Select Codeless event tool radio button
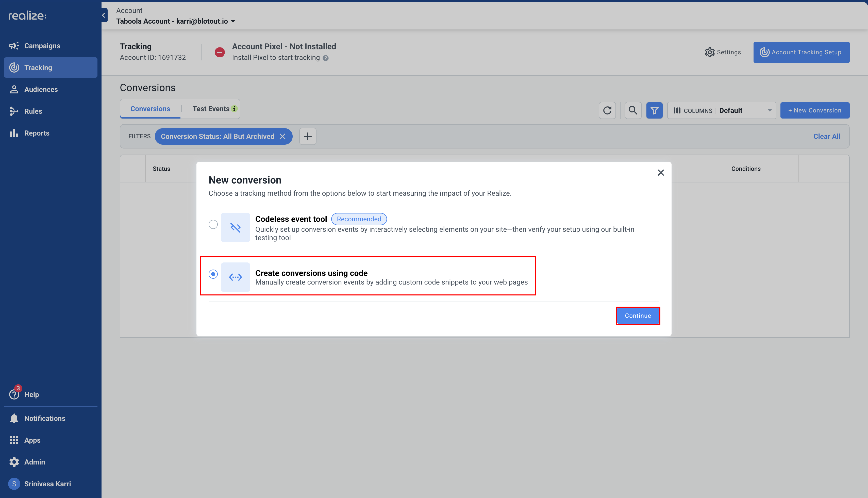Viewport: 868px width, 498px height. [213, 224]
